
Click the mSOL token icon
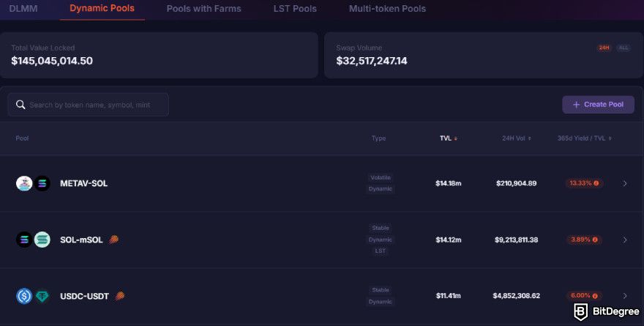pyautogui.click(x=42, y=240)
